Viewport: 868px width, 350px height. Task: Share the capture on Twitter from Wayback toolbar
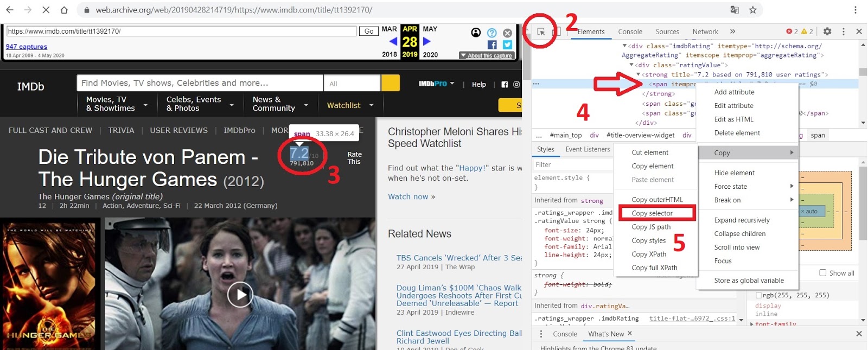click(x=507, y=44)
